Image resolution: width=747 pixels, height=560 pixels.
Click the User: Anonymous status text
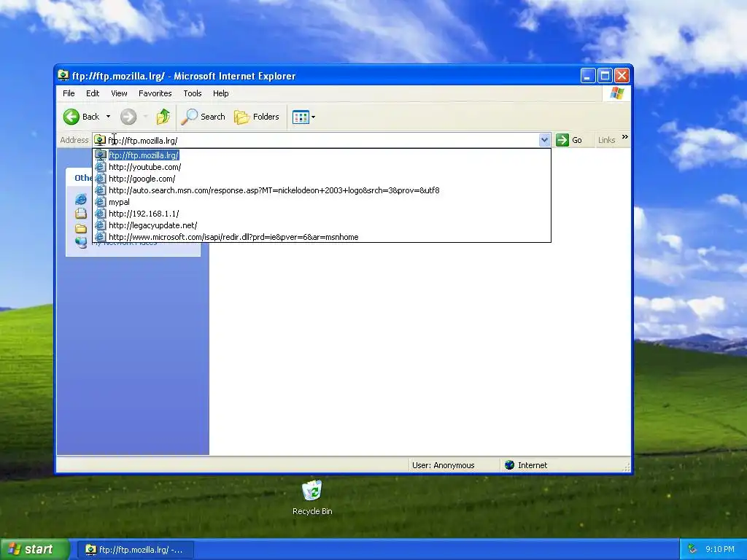pyautogui.click(x=443, y=465)
